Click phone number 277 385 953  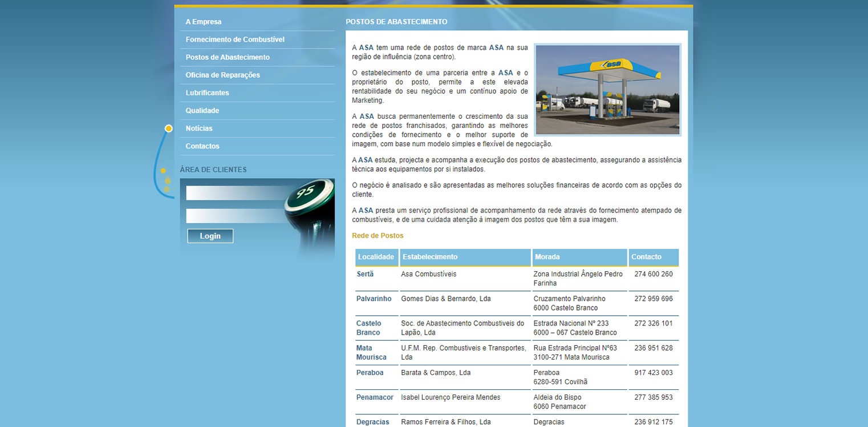click(x=654, y=397)
